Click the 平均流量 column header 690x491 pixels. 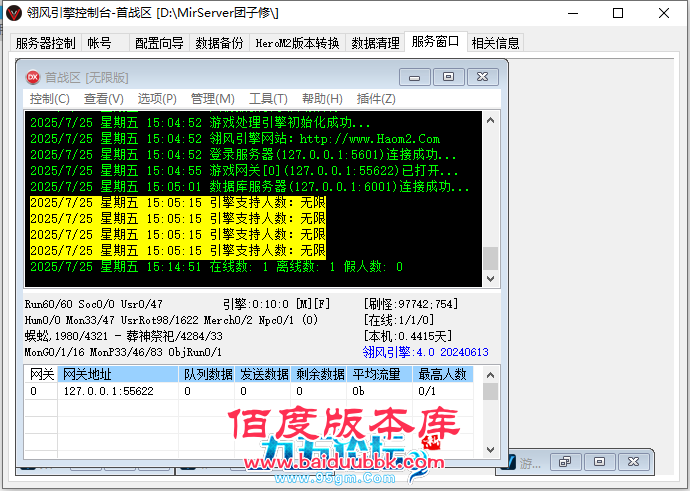[x=380, y=374]
